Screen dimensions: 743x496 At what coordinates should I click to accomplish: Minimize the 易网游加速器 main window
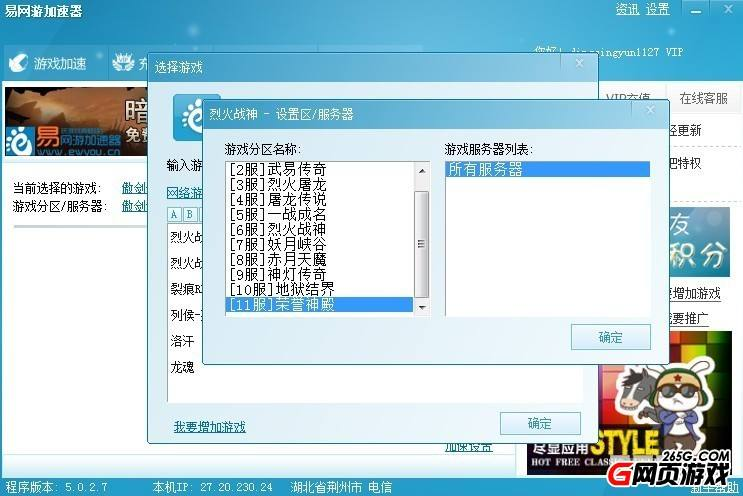[695, 10]
